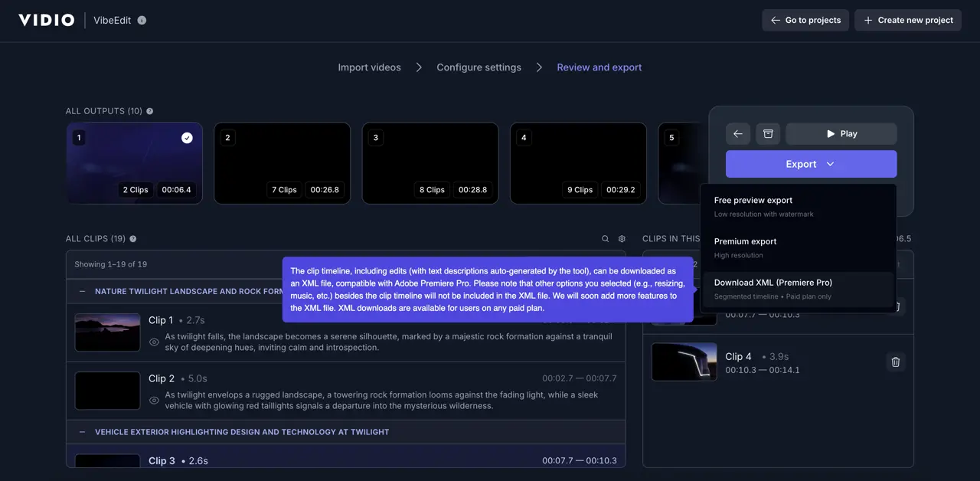Collapse Nature Twilight Landscape group

[82, 291]
